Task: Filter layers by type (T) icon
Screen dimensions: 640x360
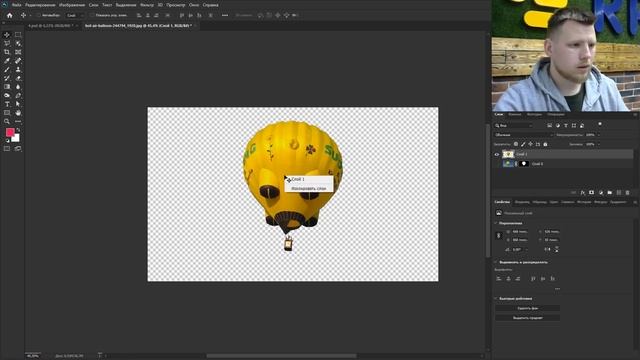Action: pyautogui.click(x=566, y=126)
